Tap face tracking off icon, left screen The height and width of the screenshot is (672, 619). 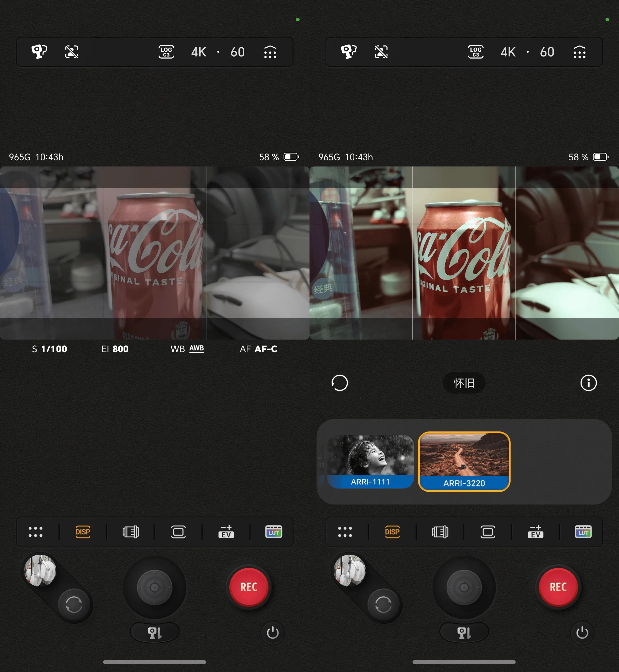(x=71, y=52)
